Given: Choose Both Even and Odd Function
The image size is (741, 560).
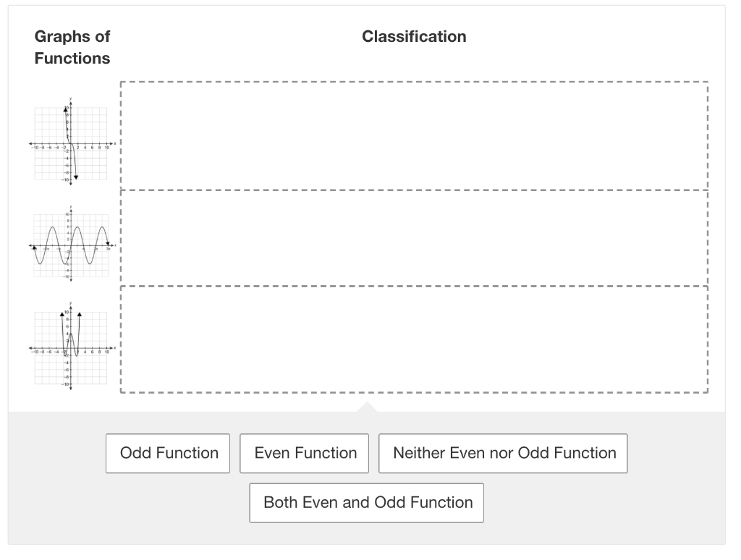Looking at the screenshot, I should pyautogui.click(x=366, y=502).
